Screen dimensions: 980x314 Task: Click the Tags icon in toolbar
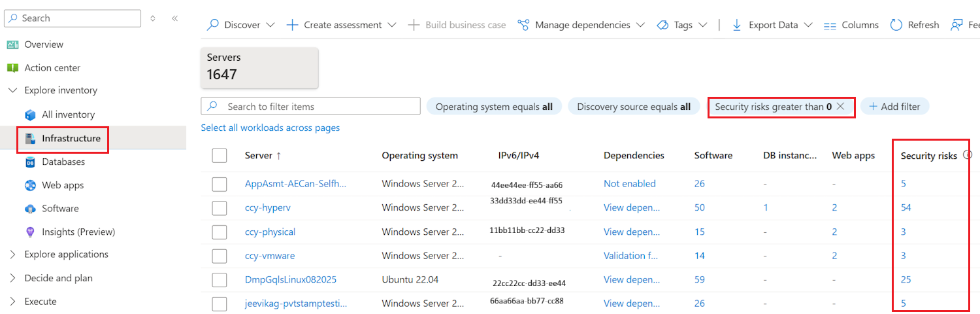point(662,25)
